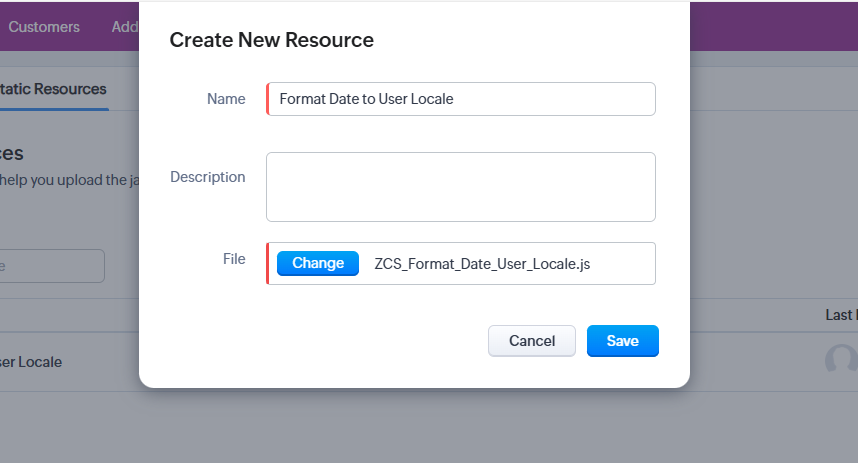Focus the empty Description text area

(x=461, y=187)
